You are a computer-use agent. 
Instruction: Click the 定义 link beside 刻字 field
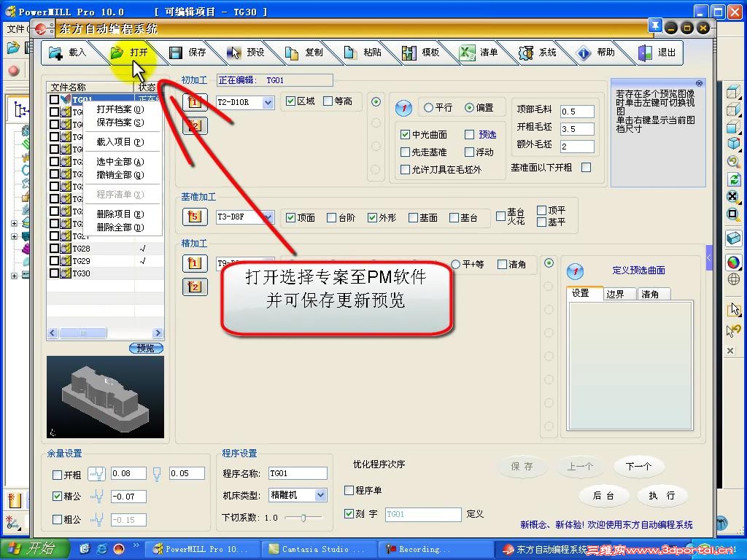click(475, 514)
